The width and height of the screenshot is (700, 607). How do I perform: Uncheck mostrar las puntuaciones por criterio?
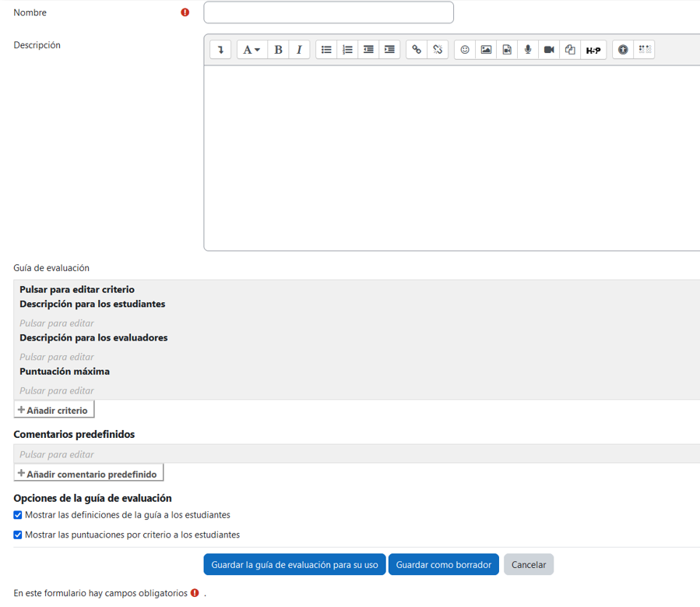pos(17,535)
